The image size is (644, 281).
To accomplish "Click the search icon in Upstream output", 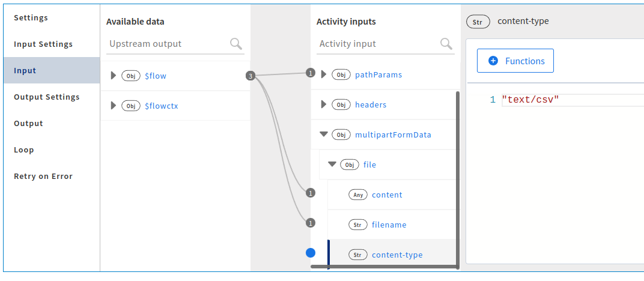I will point(236,44).
